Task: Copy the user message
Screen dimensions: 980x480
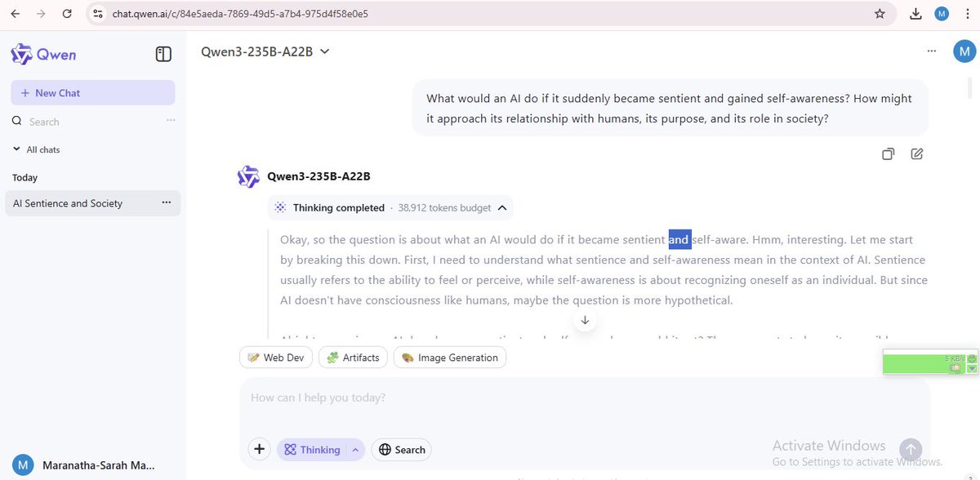Action: 888,153
